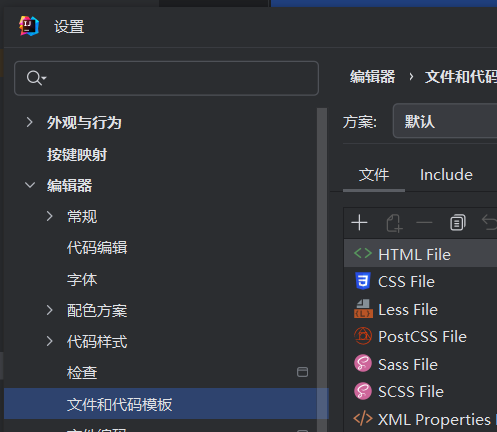This screenshot has height=432, width=497.
Task: Click the remove template minus icon
Action: click(424, 223)
